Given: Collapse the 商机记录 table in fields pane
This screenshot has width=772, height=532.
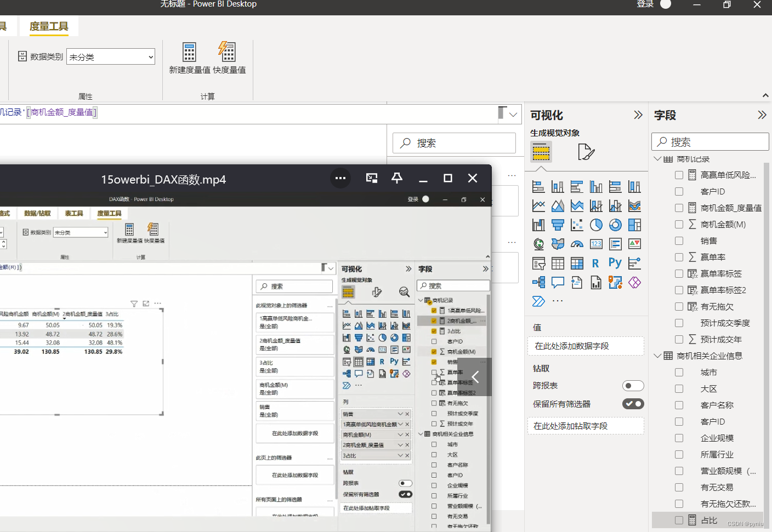Looking at the screenshot, I should pyautogui.click(x=656, y=158).
